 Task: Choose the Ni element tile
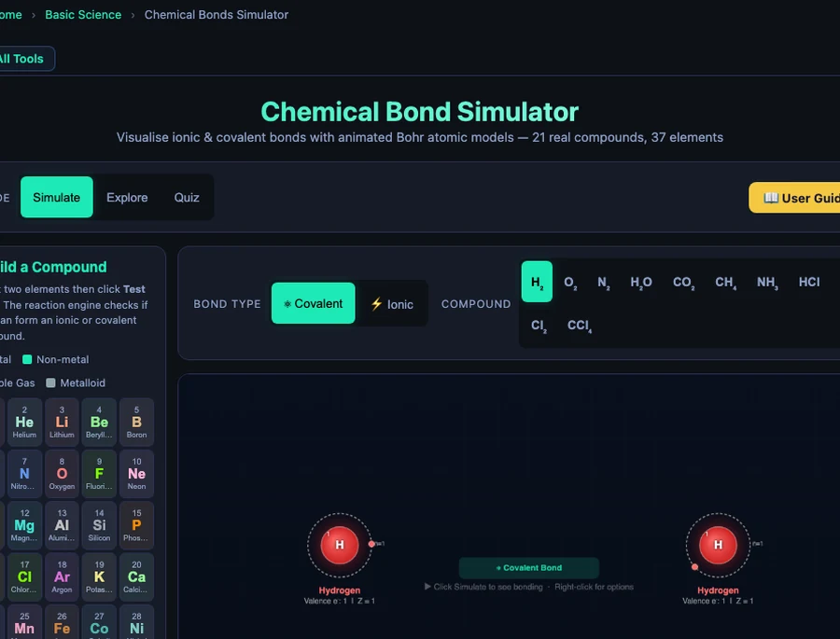click(136, 622)
